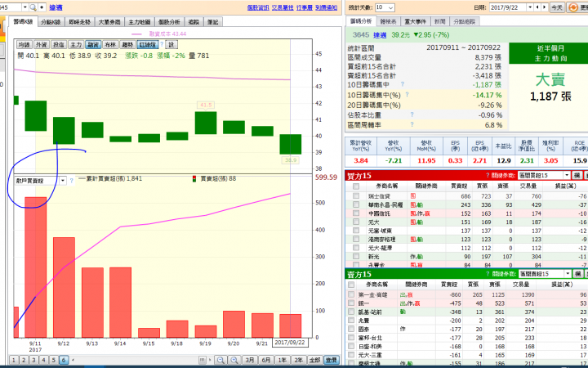Click the 行事曆 link
Viewport: 588px width, 368px height.
[304, 7]
